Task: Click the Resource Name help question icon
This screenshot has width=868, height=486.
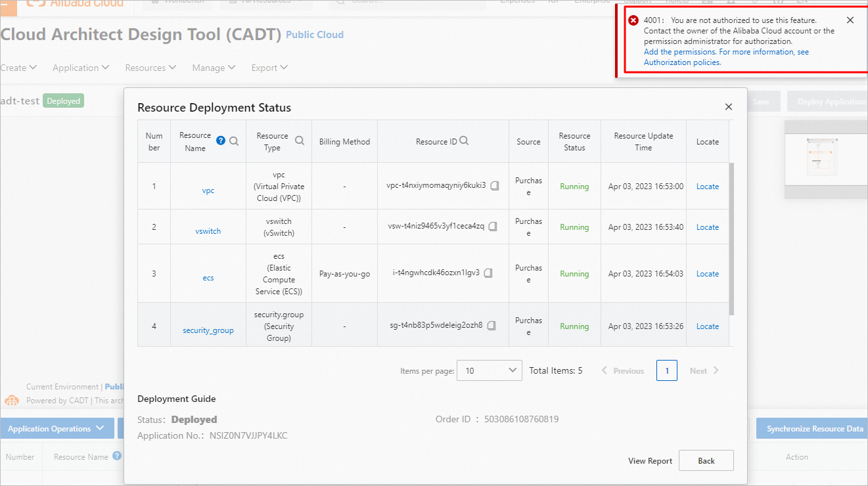Action: 221,141
